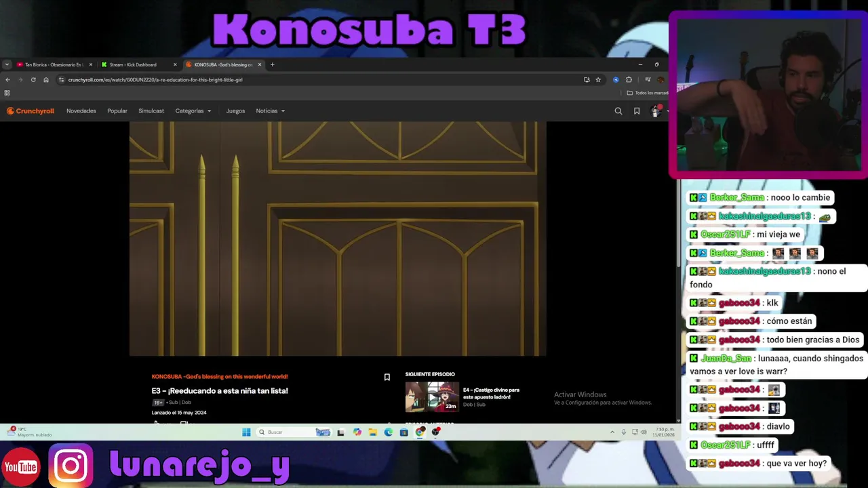Open the Crunchyroll search icon

click(618, 111)
